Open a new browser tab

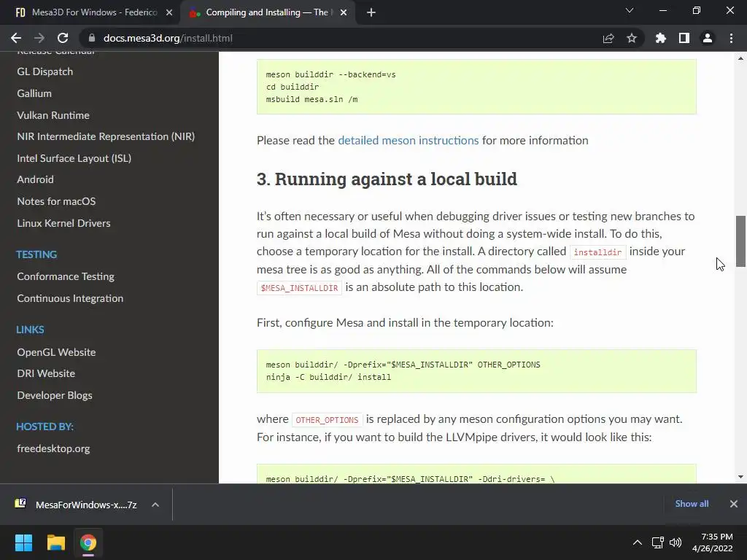pyautogui.click(x=371, y=13)
